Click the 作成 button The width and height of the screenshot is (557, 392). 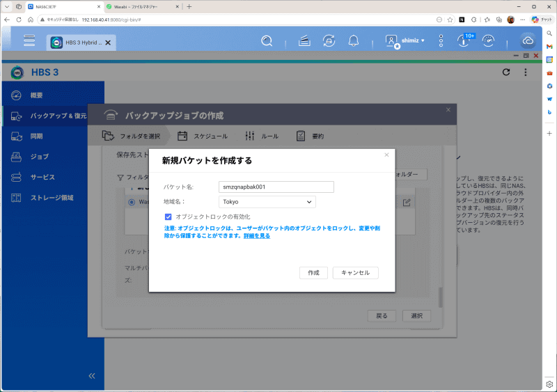[314, 273]
